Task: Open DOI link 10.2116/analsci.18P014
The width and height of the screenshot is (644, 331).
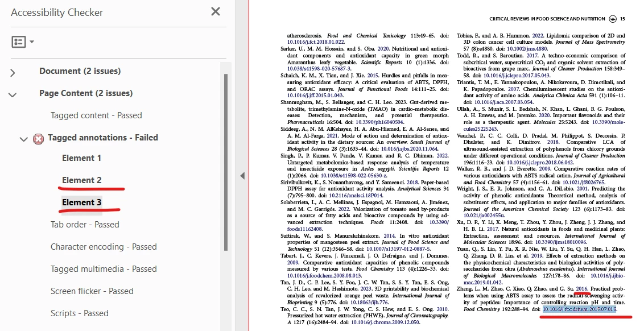Action: 355,196
